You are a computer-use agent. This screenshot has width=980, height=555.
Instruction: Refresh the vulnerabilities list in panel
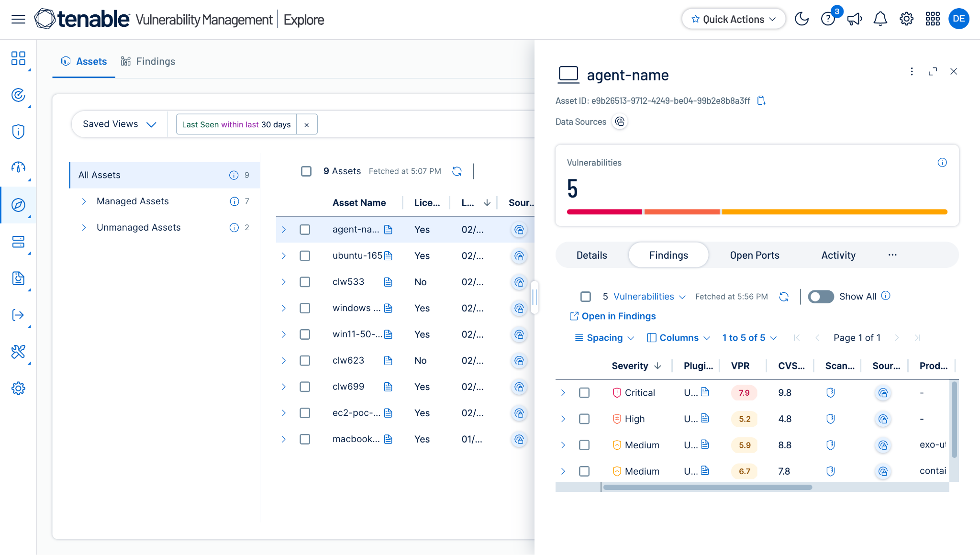pos(784,297)
